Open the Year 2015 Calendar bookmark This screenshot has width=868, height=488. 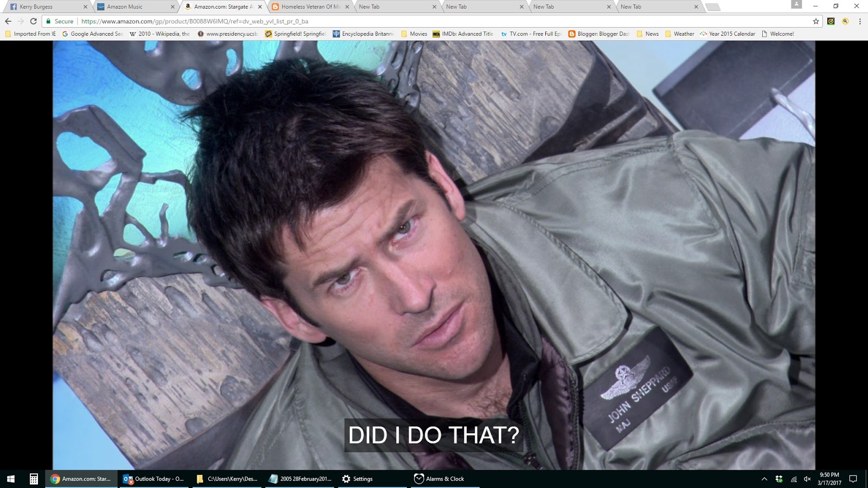coord(727,34)
